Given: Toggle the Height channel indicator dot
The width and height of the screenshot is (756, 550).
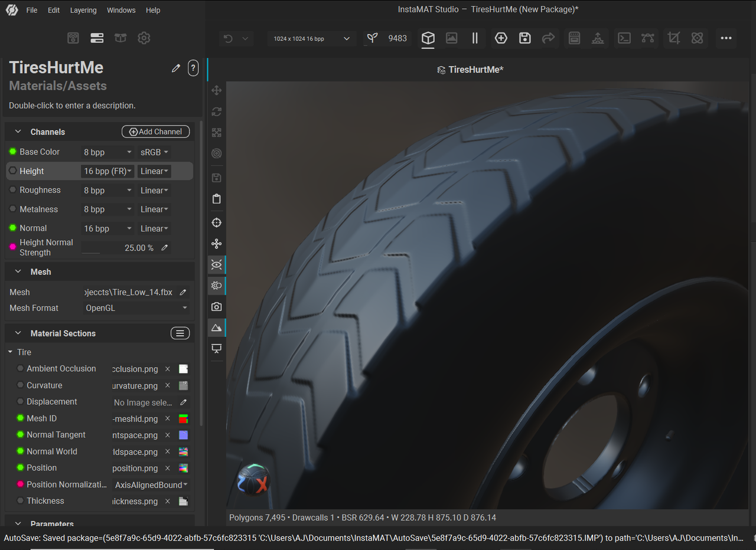Looking at the screenshot, I should [13, 171].
